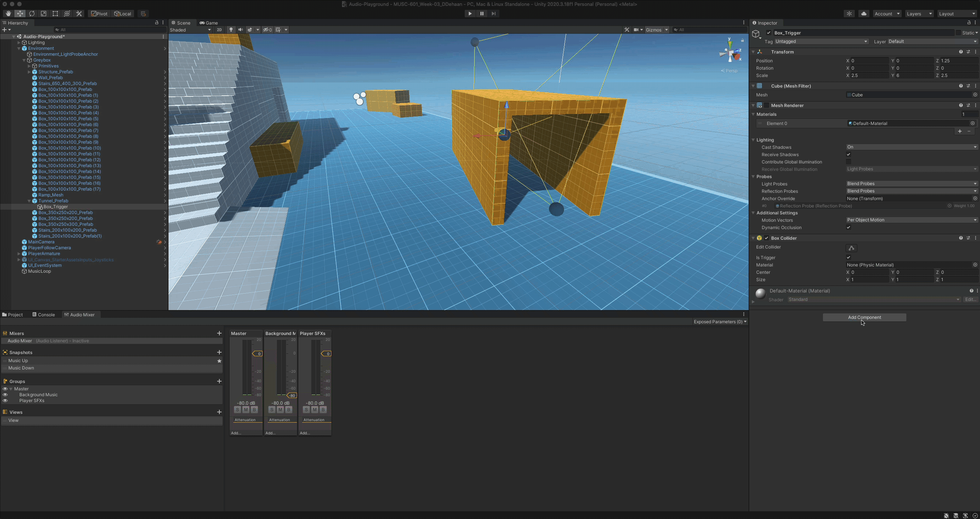The image size is (980, 519).
Task: Hide the Background Music group eye
Action: pos(5,395)
